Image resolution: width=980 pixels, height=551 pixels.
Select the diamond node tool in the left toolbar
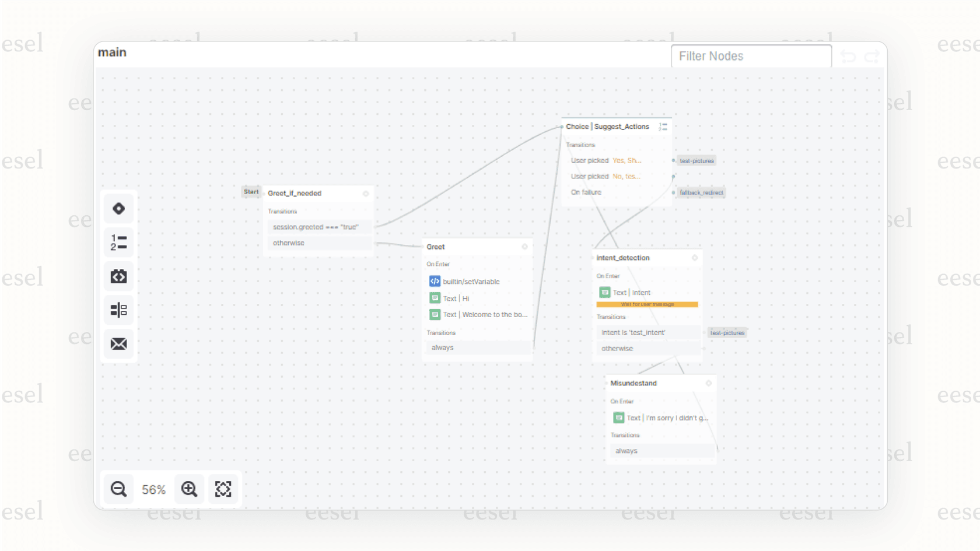(x=118, y=208)
